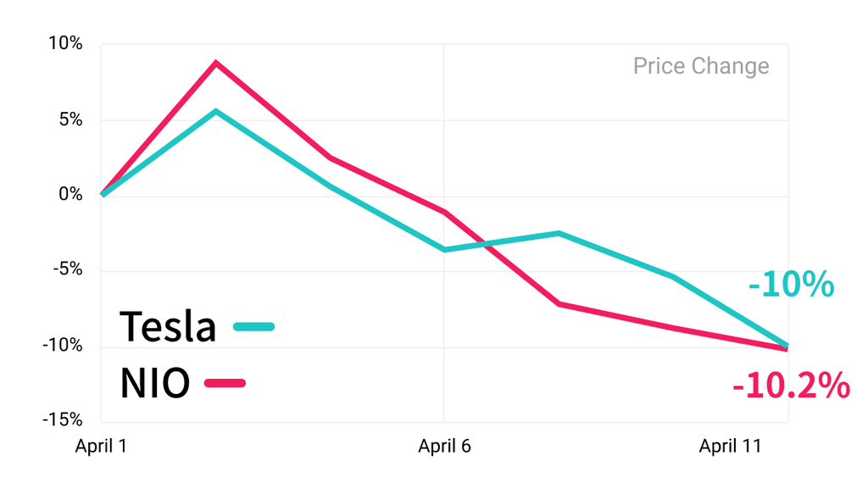Click the pink NIO legend line swatch

pos(225,383)
